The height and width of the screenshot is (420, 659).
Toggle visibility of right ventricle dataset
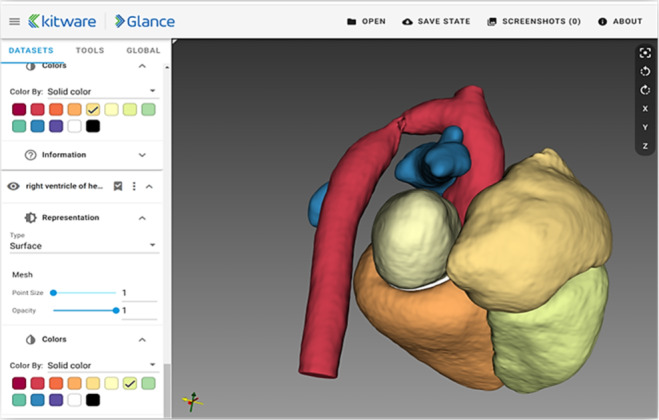(13, 186)
